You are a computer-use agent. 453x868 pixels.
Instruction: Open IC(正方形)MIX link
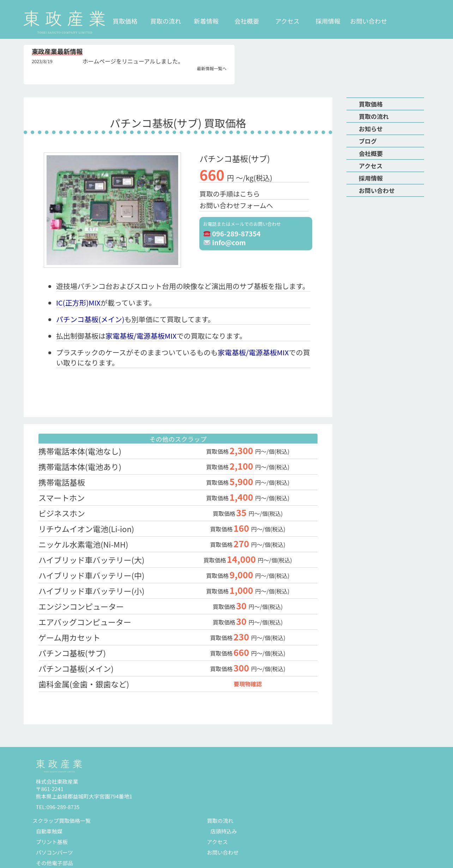click(x=78, y=303)
